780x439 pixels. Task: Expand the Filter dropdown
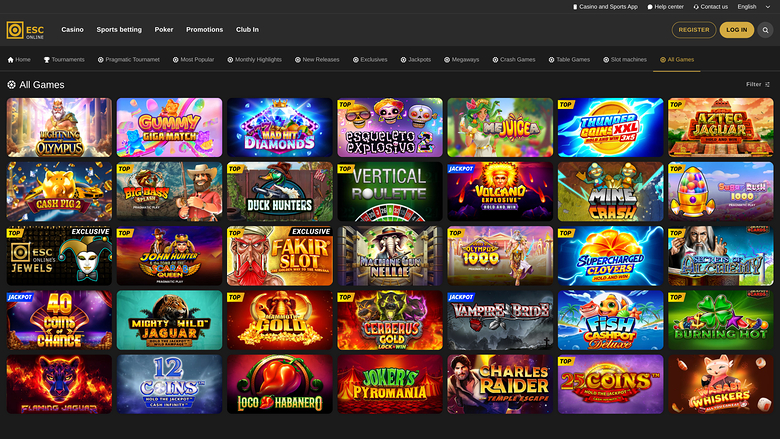(x=758, y=85)
